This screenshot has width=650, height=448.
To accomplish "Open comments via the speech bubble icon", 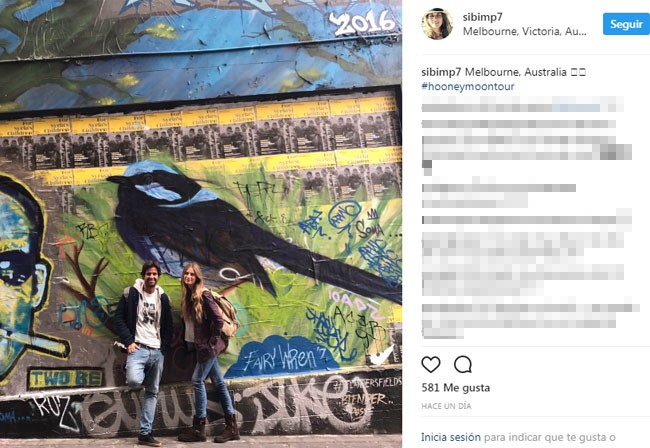I will tap(463, 365).
